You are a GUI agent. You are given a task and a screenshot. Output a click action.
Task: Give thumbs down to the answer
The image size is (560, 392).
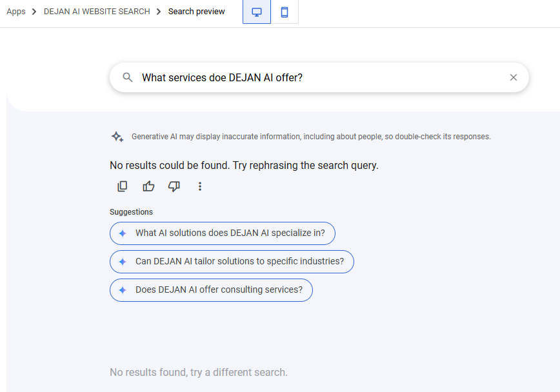pos(174,186)
